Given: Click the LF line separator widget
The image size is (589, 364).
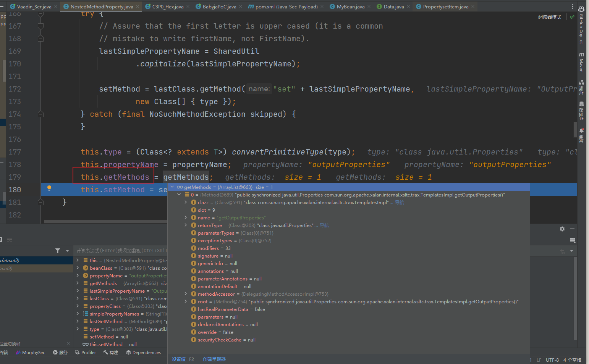Looking at the screenshot, I should pyautogui.click(x=539, y=360).
